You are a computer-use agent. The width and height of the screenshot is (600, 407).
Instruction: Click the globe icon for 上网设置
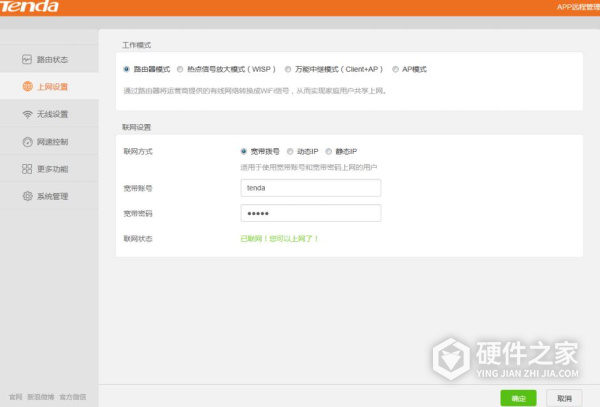28,86
